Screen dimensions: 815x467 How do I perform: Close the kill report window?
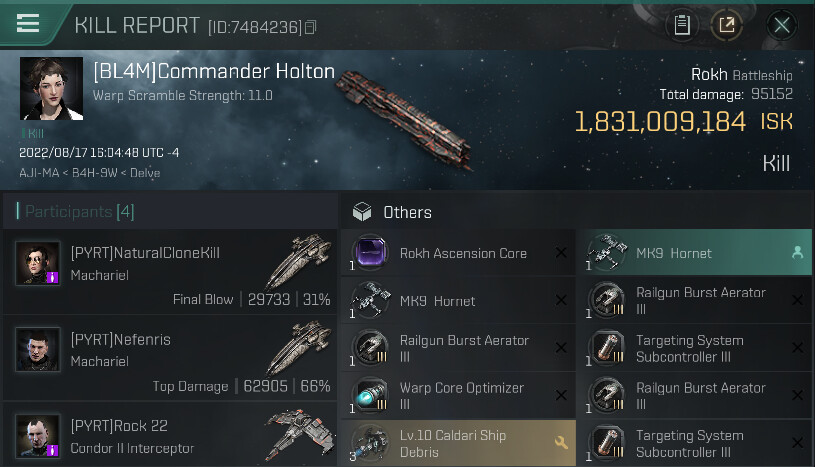(781, 24)
